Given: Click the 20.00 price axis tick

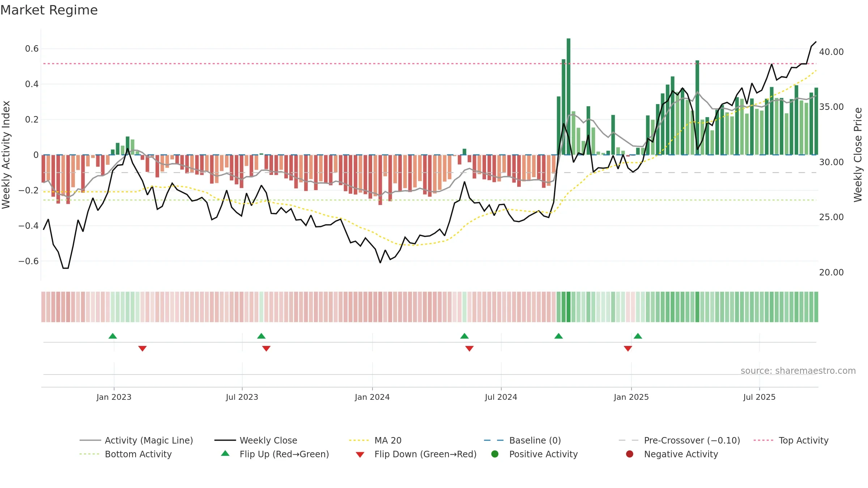Looking at the screenshot, I should [831, 272].
